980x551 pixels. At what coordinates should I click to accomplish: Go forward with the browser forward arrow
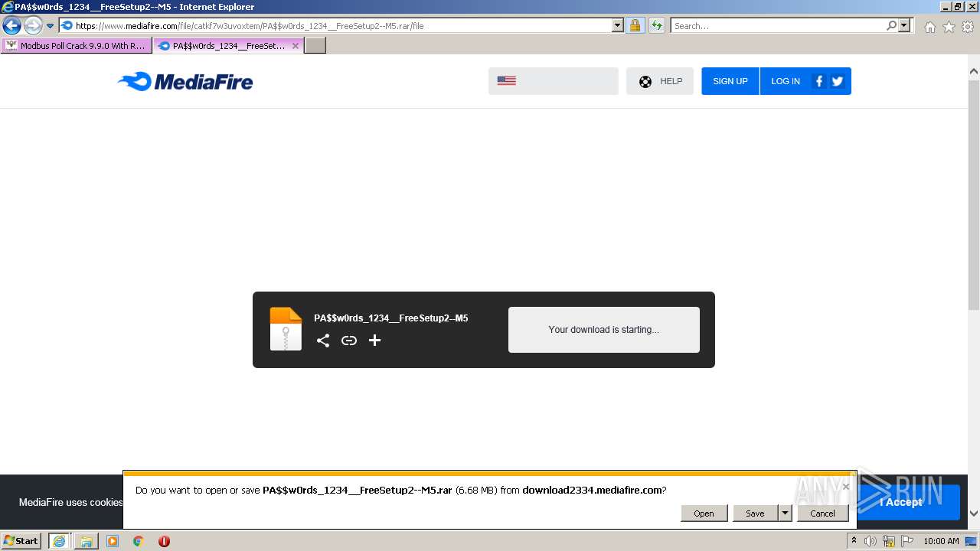coord(33,26)
